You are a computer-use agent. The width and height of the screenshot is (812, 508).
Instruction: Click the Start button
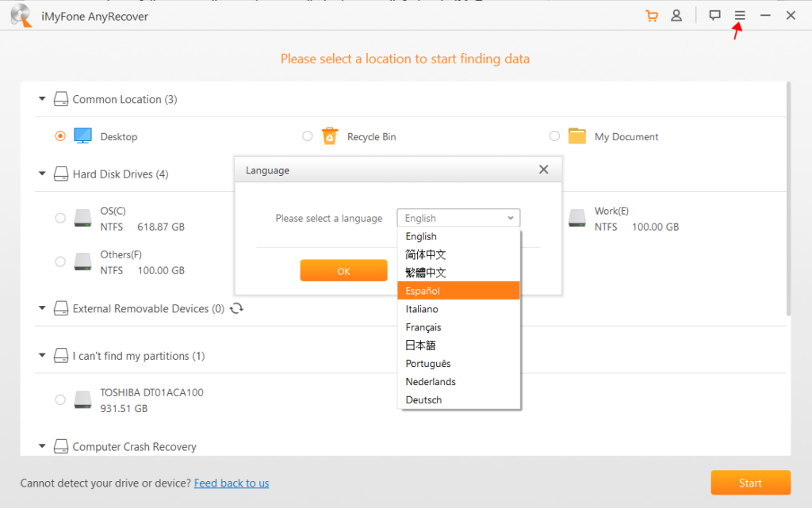click(x=750, y=483)
